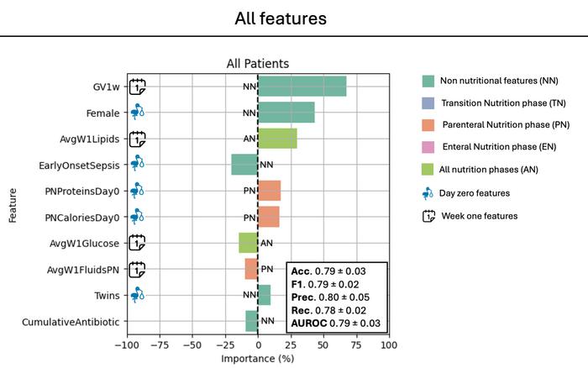588x368 pixels.
Task: Click the CumulativeAntibiotic feature label
Action: [71, 322]
